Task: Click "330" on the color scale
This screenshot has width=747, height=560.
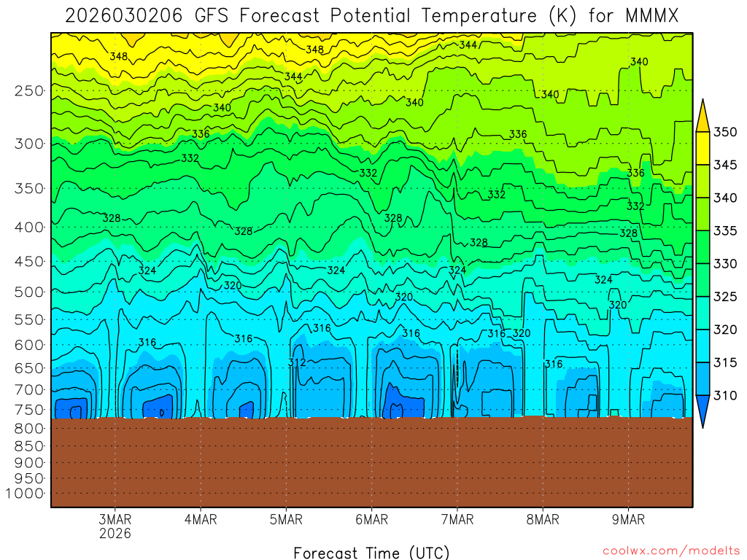Action: click(x=725, y=264)
